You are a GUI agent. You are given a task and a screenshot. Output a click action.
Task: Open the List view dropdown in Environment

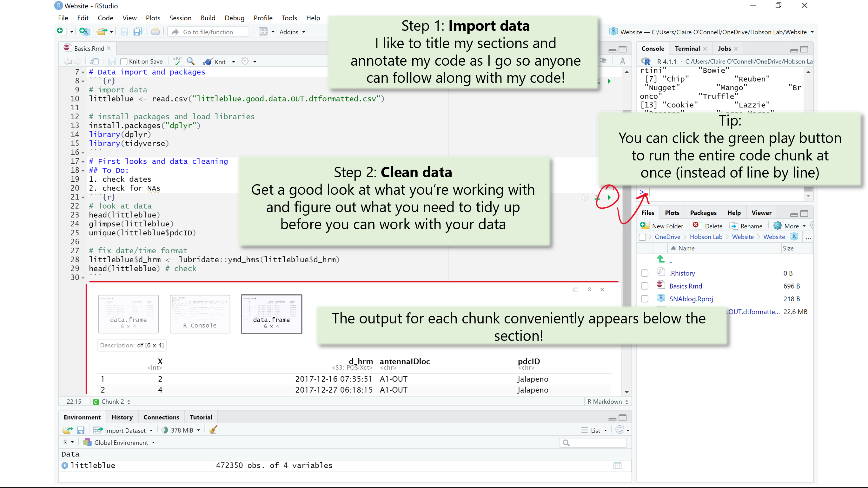click(x=594, y=431)
